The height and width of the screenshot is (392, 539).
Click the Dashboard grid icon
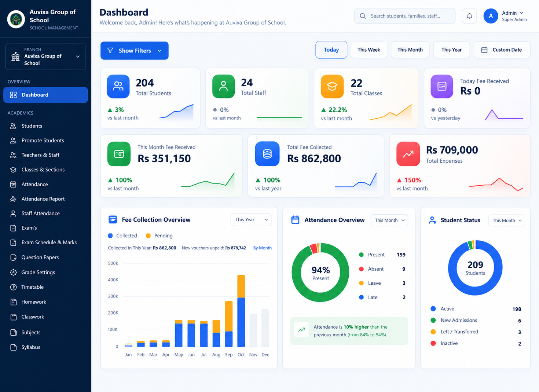pyautogui.click(x=13, y=95)
